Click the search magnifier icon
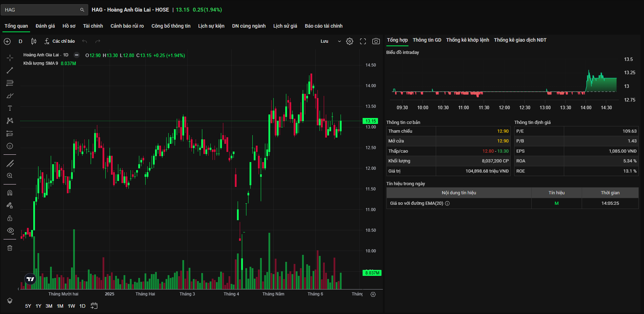The width and height of the screenshot is (644, 314). tap(82, 10)
